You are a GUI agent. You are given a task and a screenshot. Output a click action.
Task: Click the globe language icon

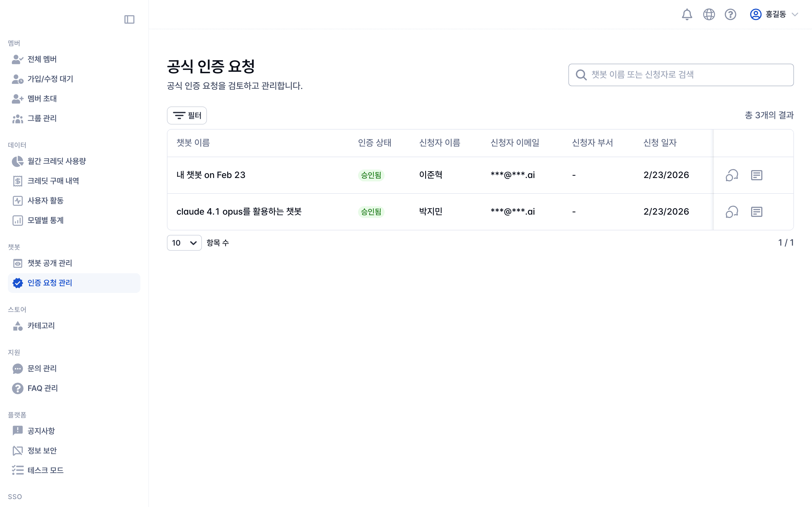(709, 14)
